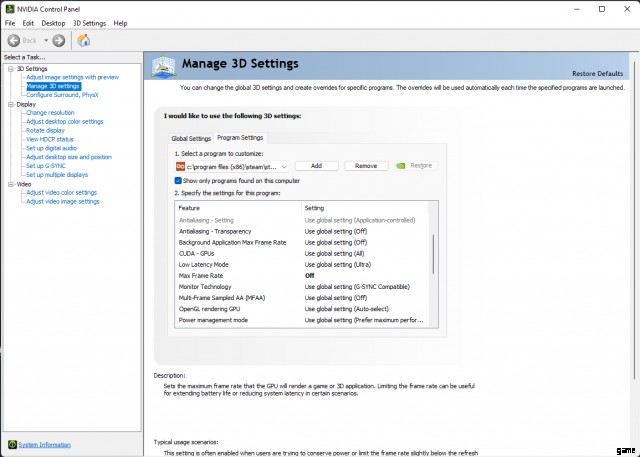Collapse the 3D Settings tree node
640x457 pixels.
(x=10, y=69)
